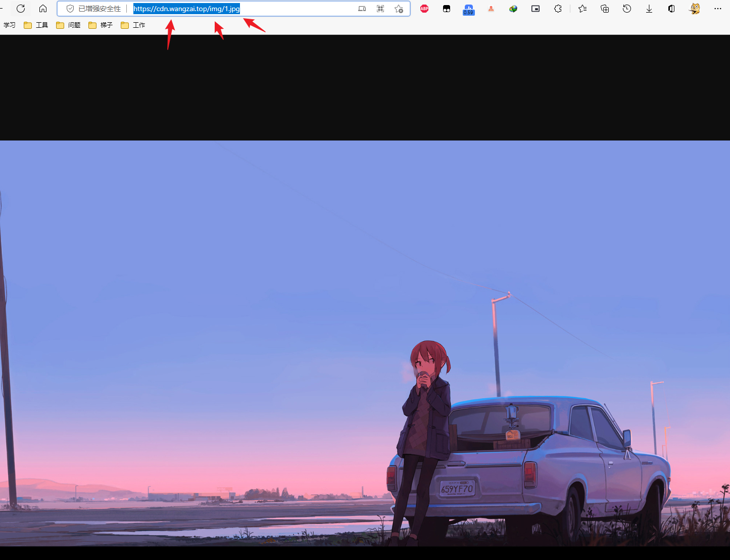730x560 pixels.
Task: Go to the home page icon
Action: pos(43,9)
